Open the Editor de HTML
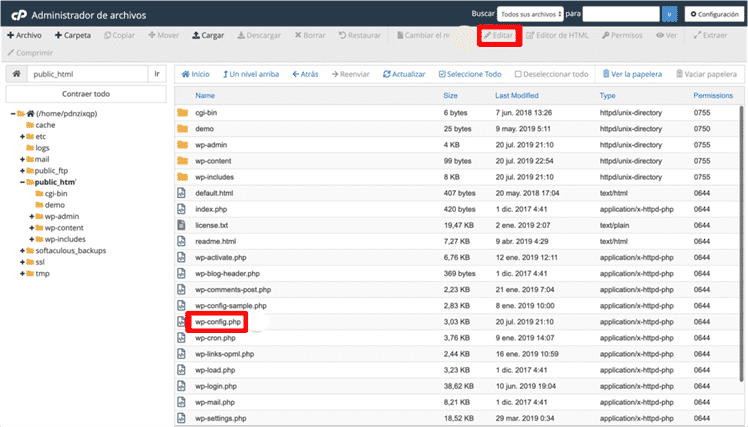Image resolution: width=748 pixels, height=427 pixels. (x=557, y=35)
